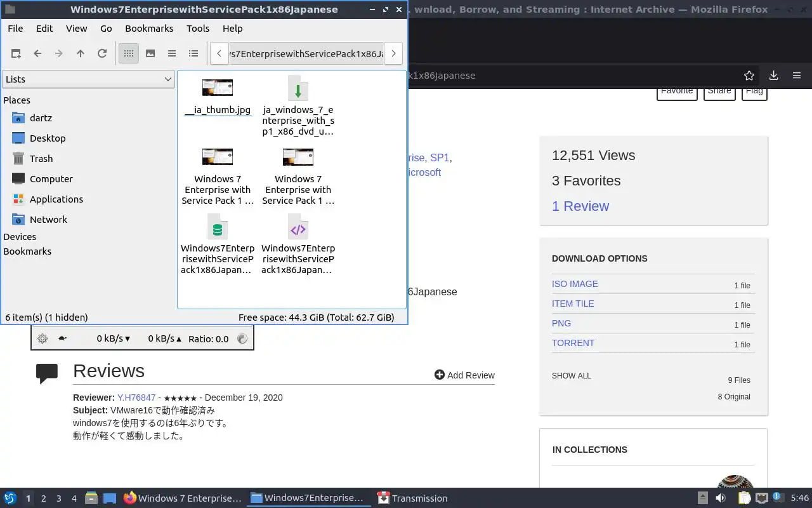
Task: Open the Bookmarks menu
Action: point(149,29)
